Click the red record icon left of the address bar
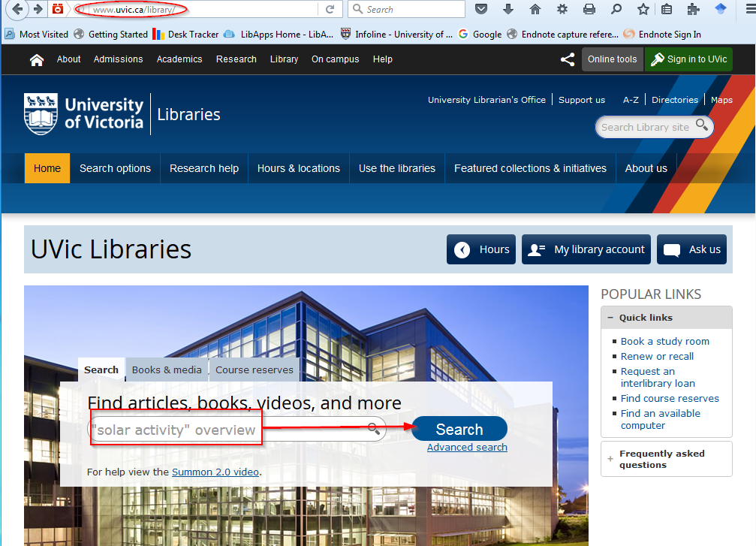Image resolution: width=756 pixels, height=546 pixels. pyautogui.click(x=57, y=9)
